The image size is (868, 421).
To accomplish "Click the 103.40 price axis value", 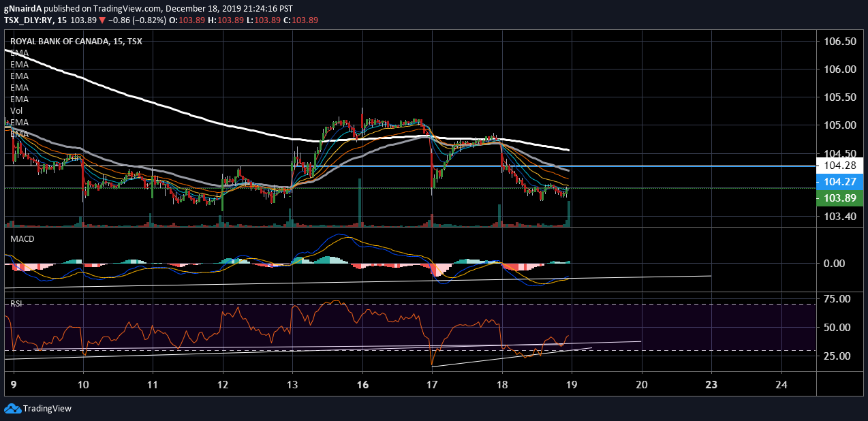I will tap(839, 217).
